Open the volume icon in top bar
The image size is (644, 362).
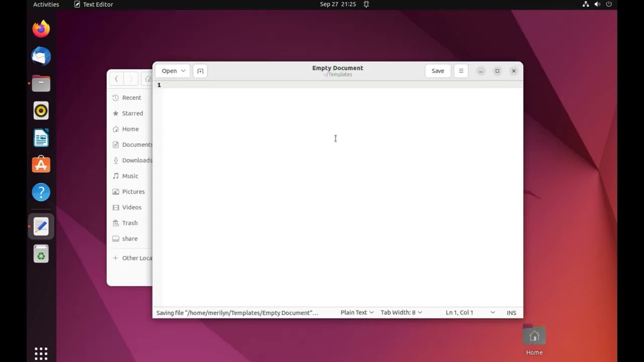pos(597,4)
